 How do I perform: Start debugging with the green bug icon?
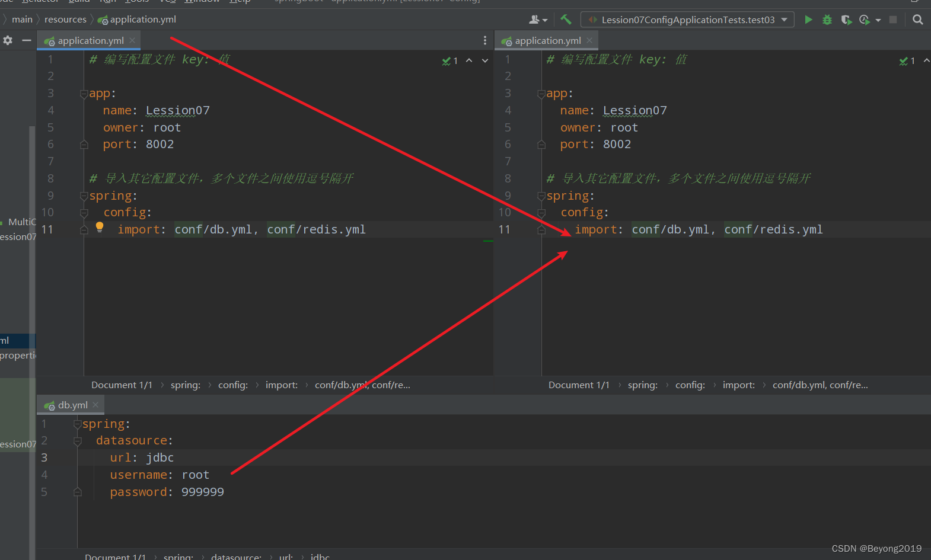(x=827, y=20)
